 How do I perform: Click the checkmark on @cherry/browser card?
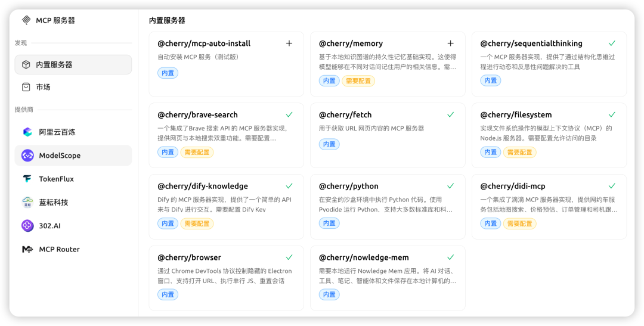pos(289,257)
